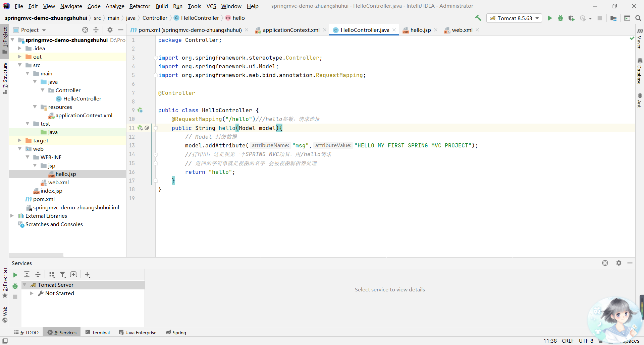This screenshot has height=345, width=644.
Task: Open Services panel settings gear
Action: [x=619, y=263]
